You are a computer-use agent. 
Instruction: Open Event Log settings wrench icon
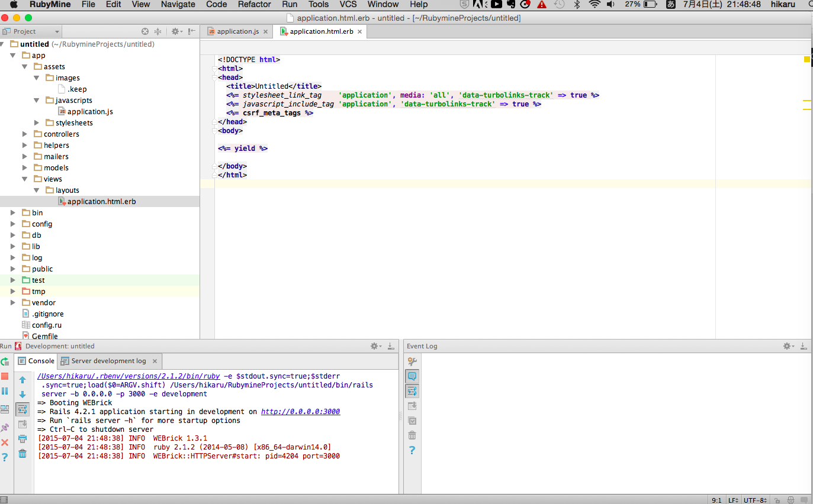coord(412,361)
